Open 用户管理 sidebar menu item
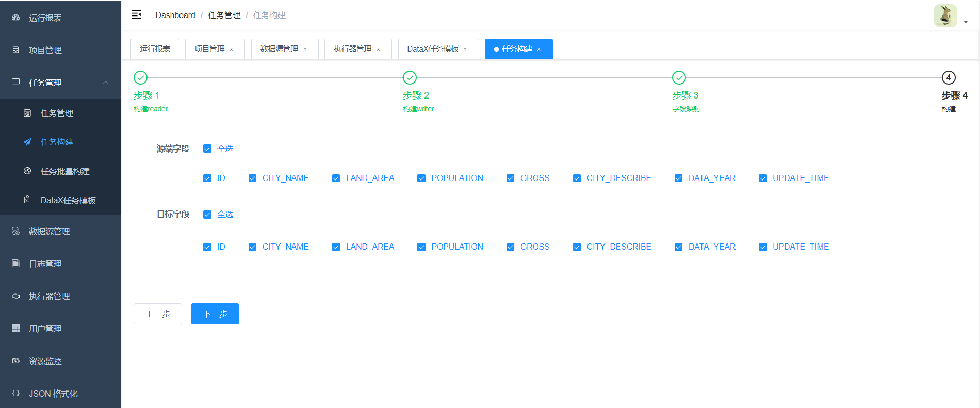Screen dimensions: 980x408 pos(60,329)
